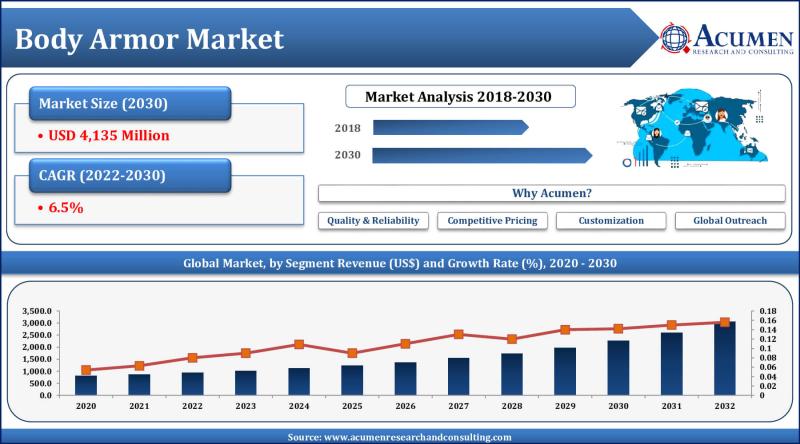This screenshot has width=800, height=444.
Task: Click the Acumen globe logo icon
Action: 677,37
